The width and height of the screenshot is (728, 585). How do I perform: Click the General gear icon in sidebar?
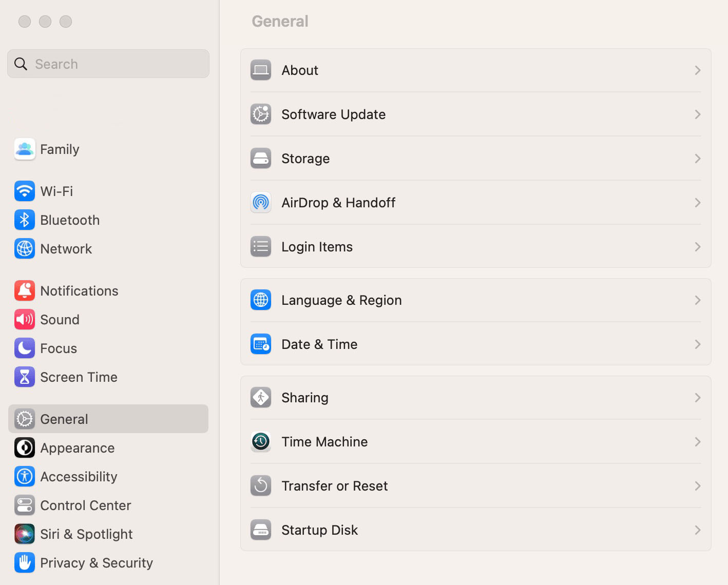click(25, 419)
